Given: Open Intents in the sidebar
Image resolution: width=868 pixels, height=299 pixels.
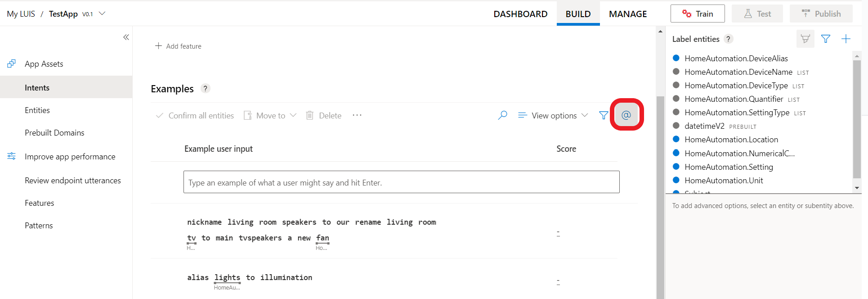Looking at the screenshot, I should click(66, 87).
